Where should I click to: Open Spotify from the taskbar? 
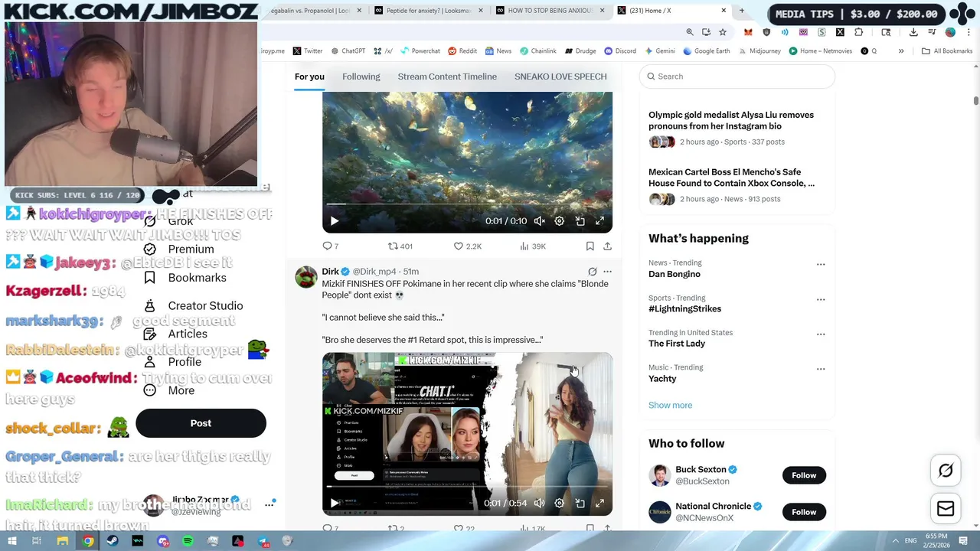coord(188,541)
